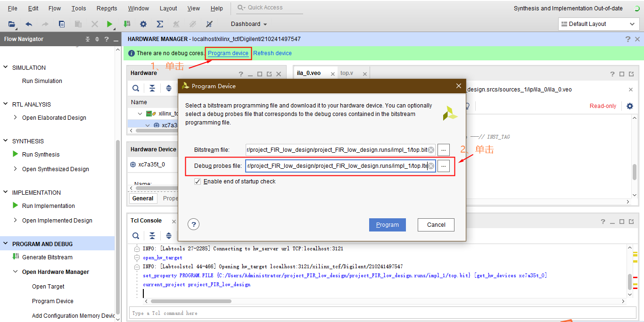The width and height of the screenshot is (644, 322).
Task: Click Program device link
Action: [228, 53]
